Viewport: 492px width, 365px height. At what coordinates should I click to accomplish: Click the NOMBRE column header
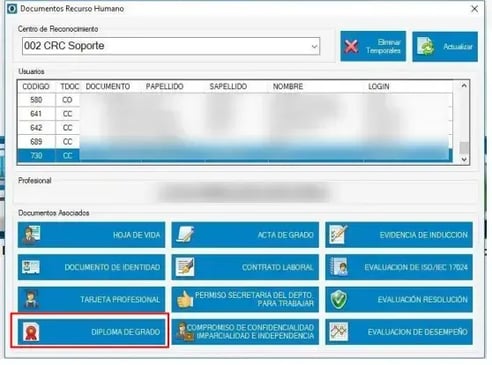(x=288, y=87)
